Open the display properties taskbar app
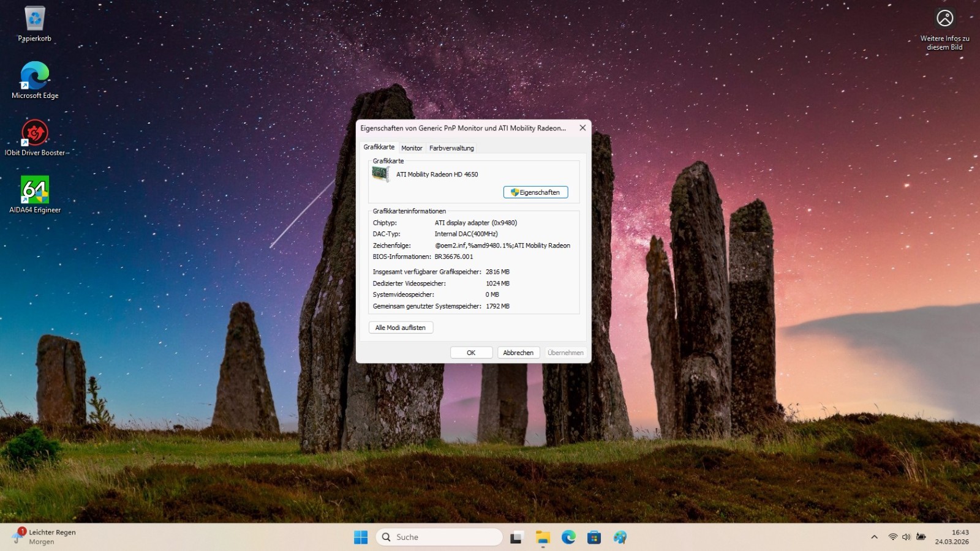Screen dimensions: 980x551 click(620, 538)
